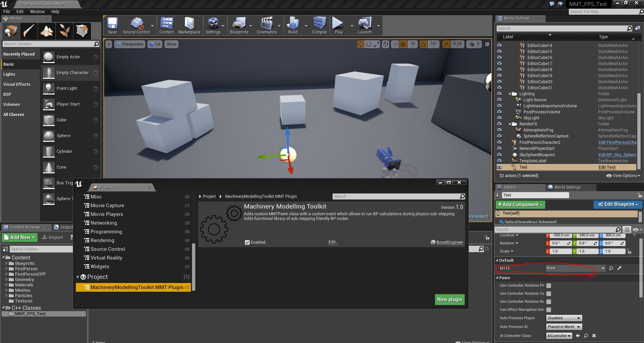Click the Launch toolbar icon

pyautogui.click(x=365, y=25)
